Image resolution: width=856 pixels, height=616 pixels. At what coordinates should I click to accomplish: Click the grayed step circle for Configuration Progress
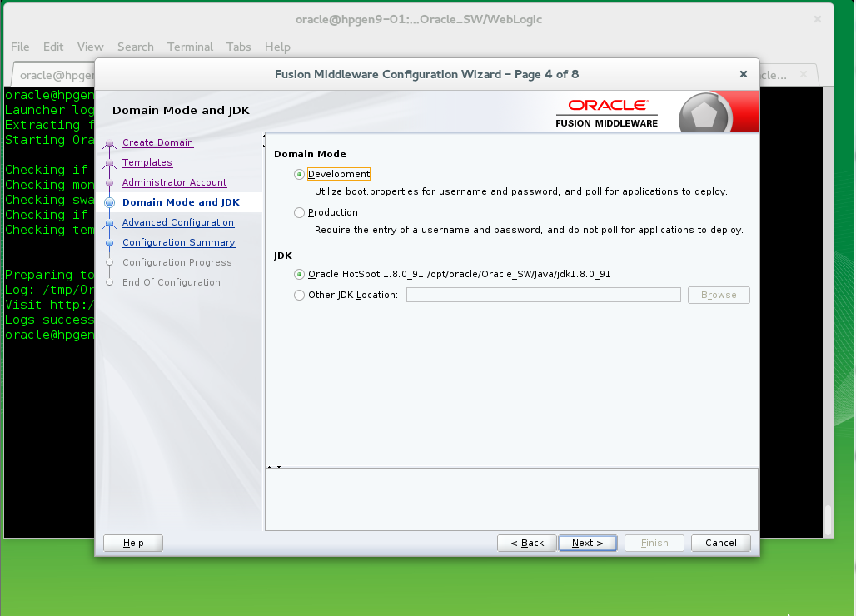point(109,262)
